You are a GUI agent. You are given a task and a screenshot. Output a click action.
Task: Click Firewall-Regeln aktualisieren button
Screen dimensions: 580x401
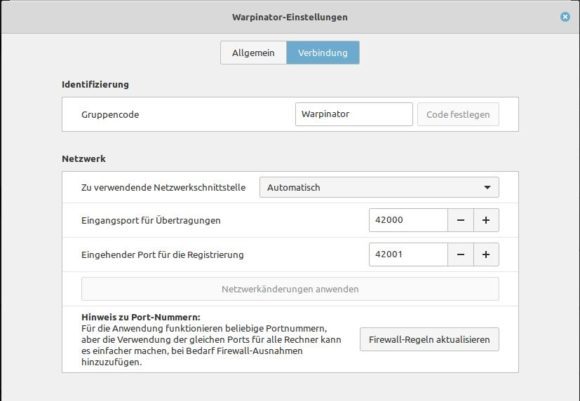[429, 339]
